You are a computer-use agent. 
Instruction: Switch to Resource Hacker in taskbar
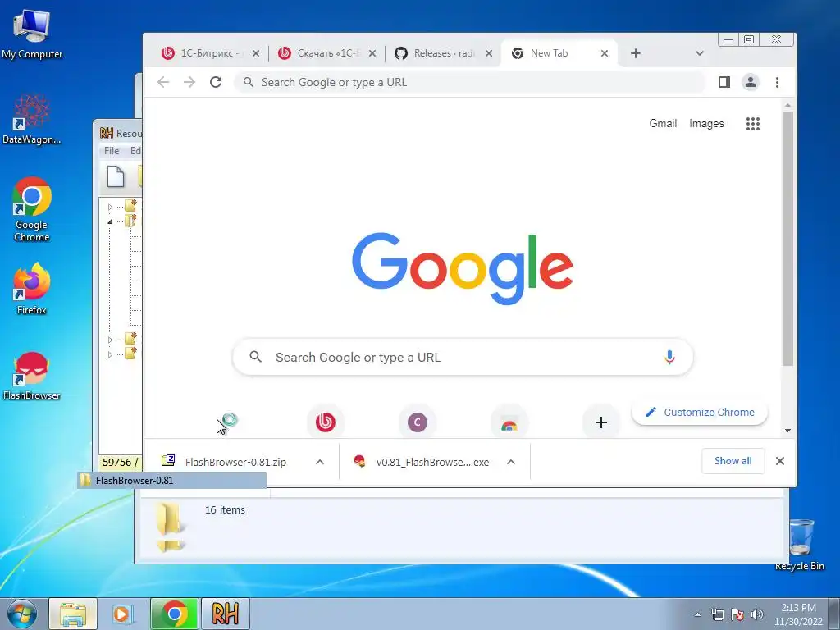[225, 614]
